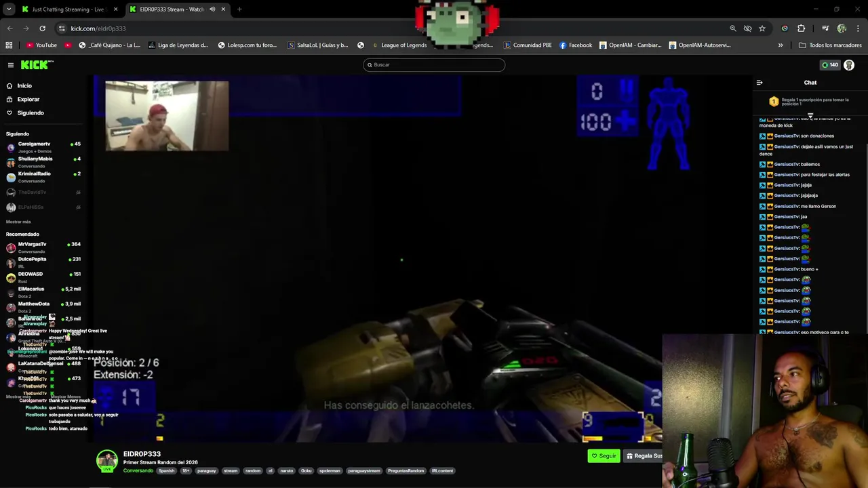Open recommended channel MrVargasTv
The height and width of the screenshot is (488, 868).
[x=43, y=247]
